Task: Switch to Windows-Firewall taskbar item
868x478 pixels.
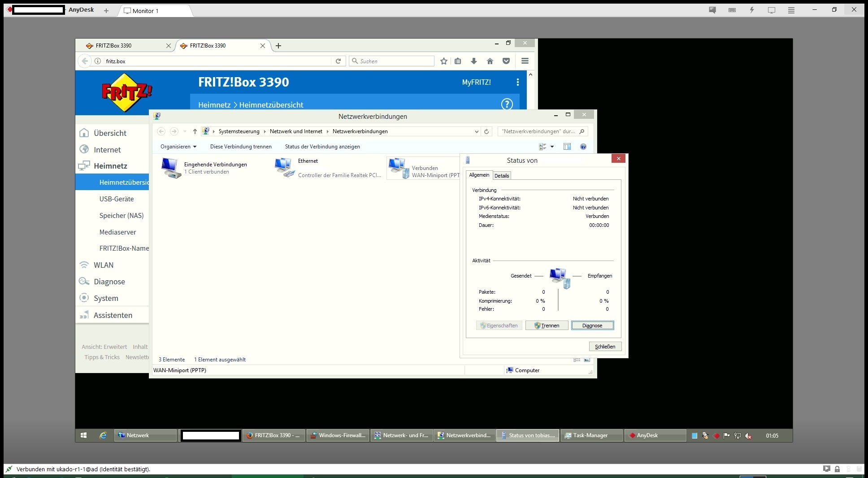Action: point(338,435)
